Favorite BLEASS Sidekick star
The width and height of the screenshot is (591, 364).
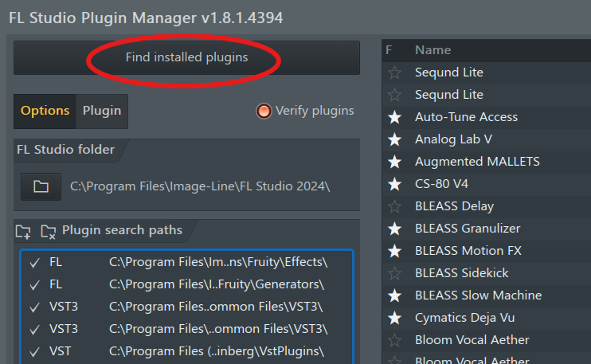(x=394, y=273)
